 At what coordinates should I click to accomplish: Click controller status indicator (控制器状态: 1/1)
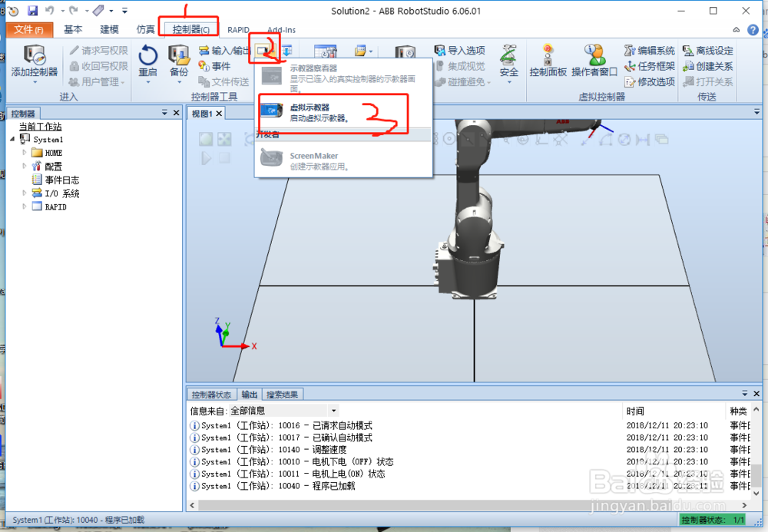(x=713, y=520)
